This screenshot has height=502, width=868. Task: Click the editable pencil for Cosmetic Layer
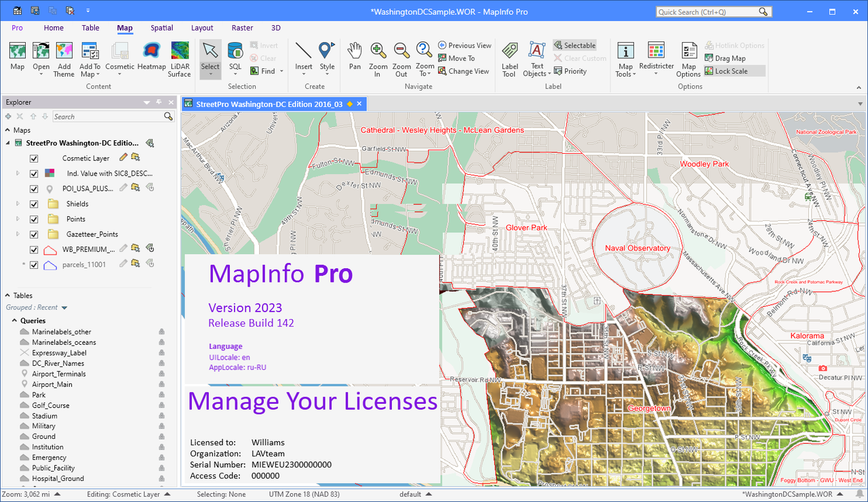123,158
